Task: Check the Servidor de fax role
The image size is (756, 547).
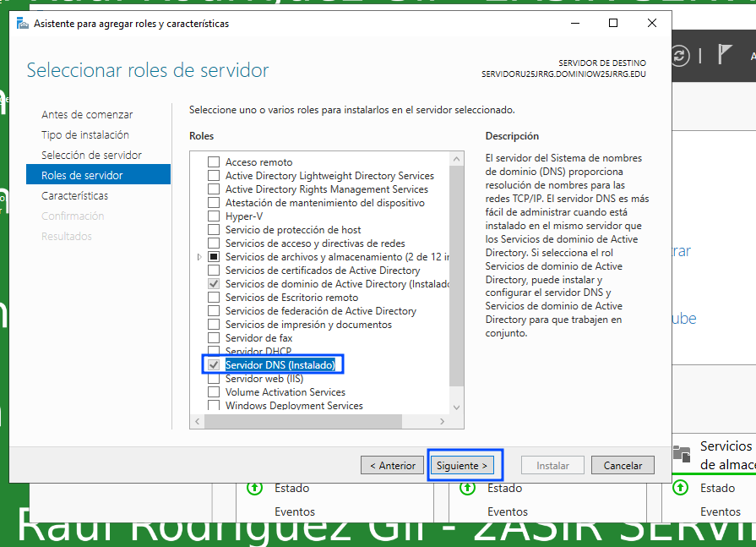Action: (x=214, y=337)
